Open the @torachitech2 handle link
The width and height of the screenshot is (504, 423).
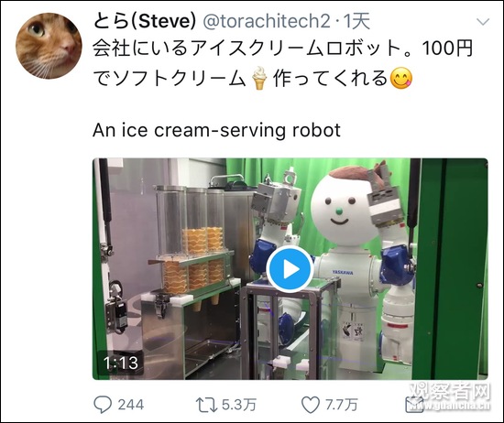click(267, 21)
